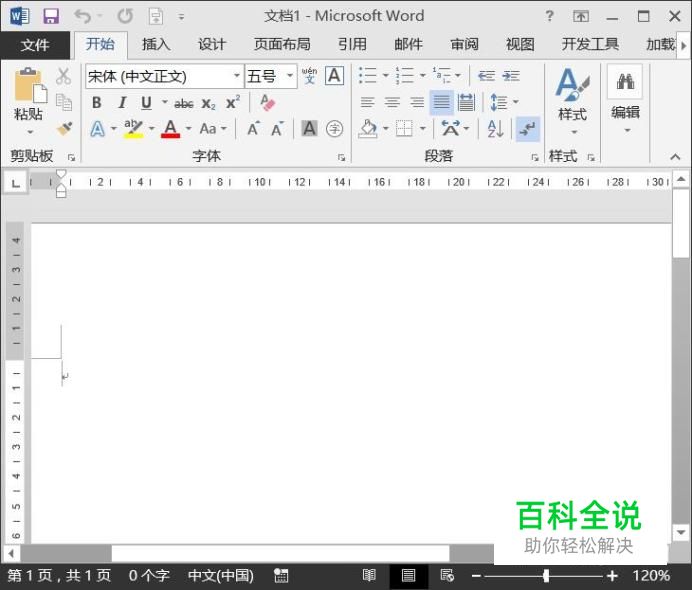692x590 pixels.
Task: Click the Character Border icon
Action: pos(334,76)
